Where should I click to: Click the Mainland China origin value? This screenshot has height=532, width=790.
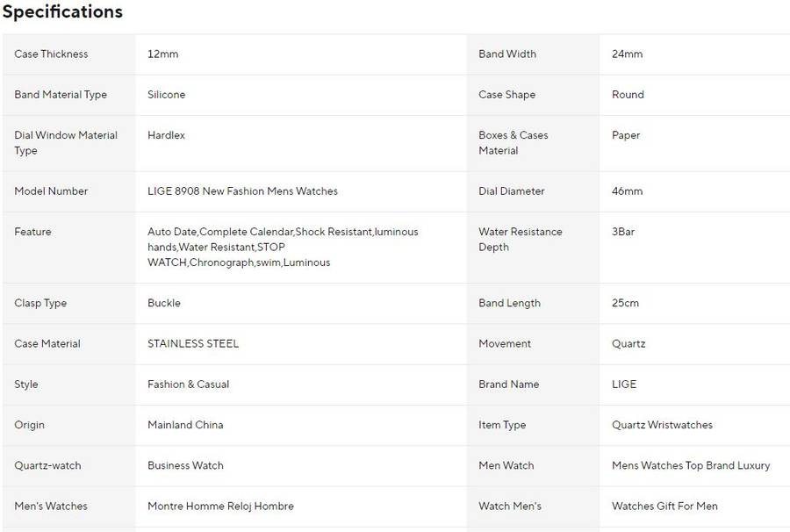click(185, 425)
